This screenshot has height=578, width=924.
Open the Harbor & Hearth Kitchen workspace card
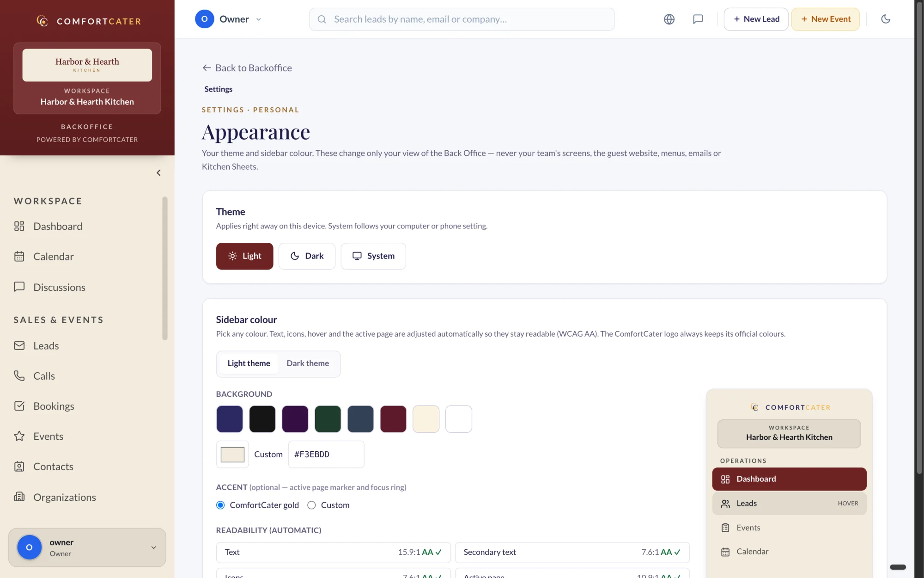click(x=87, y=78)
